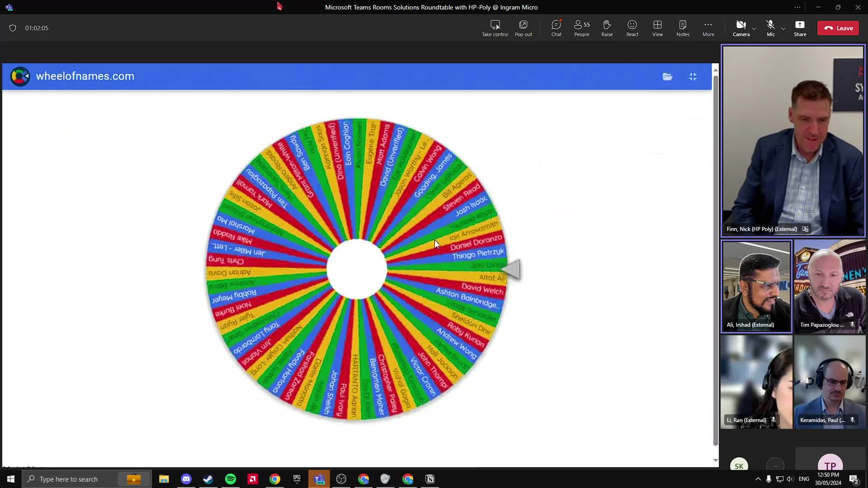This screenshot has width=868, height=488.
Task: Raise your hand in the meeting
Action: click(607, 28)
